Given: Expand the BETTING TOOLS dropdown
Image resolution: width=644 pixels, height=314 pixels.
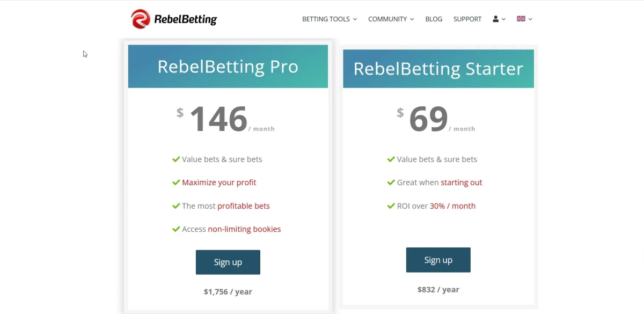Looking at the screenshot, I should (326, 19).
